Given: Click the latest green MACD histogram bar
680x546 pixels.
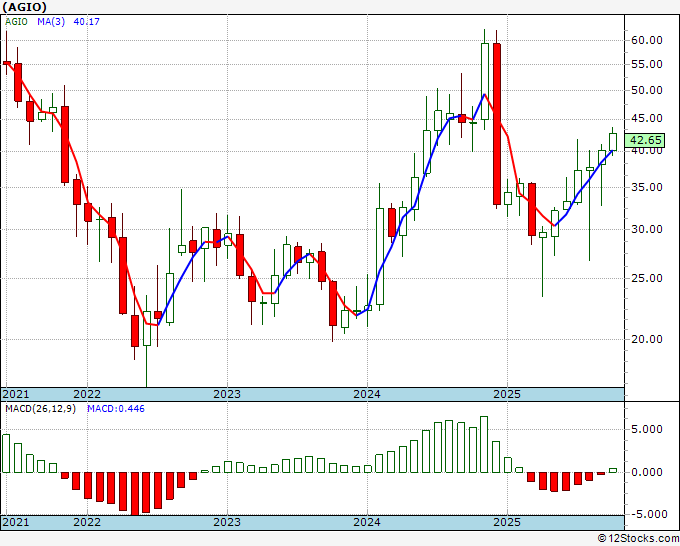Looking at the screenshot, I should tap(613, 470).
